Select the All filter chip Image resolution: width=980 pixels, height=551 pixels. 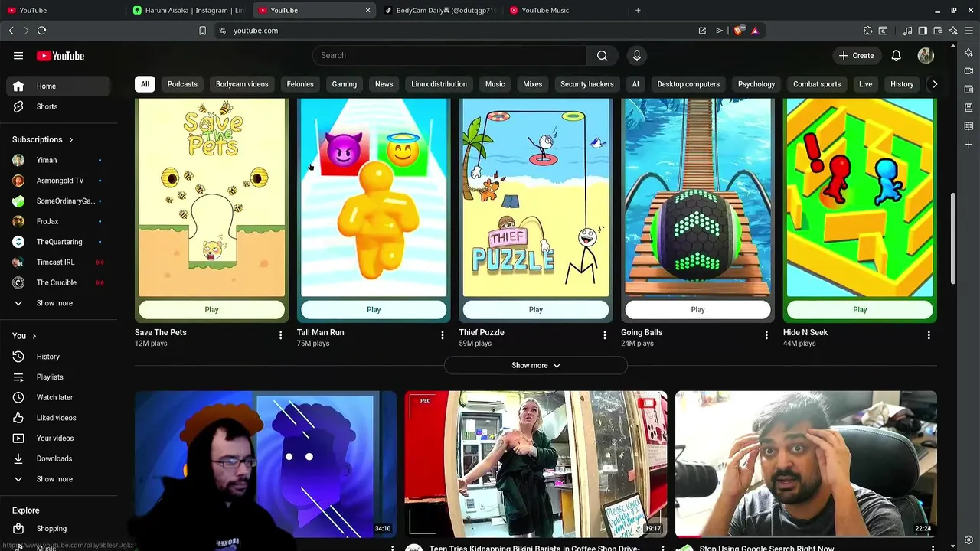tap(145, 84)
